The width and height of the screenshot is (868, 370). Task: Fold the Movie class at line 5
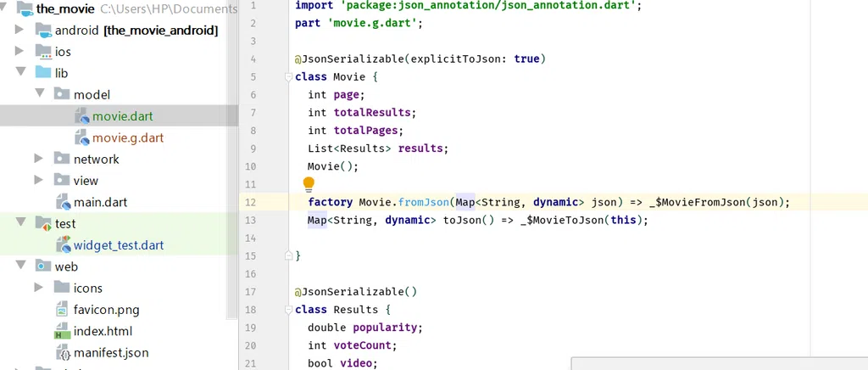click(x=288, y=77)
